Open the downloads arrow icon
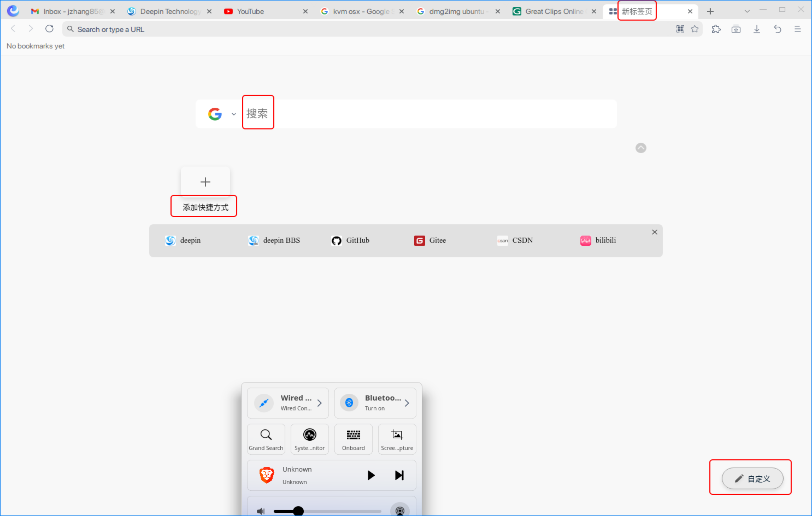 pyautogui.click(x=757, y=29)
